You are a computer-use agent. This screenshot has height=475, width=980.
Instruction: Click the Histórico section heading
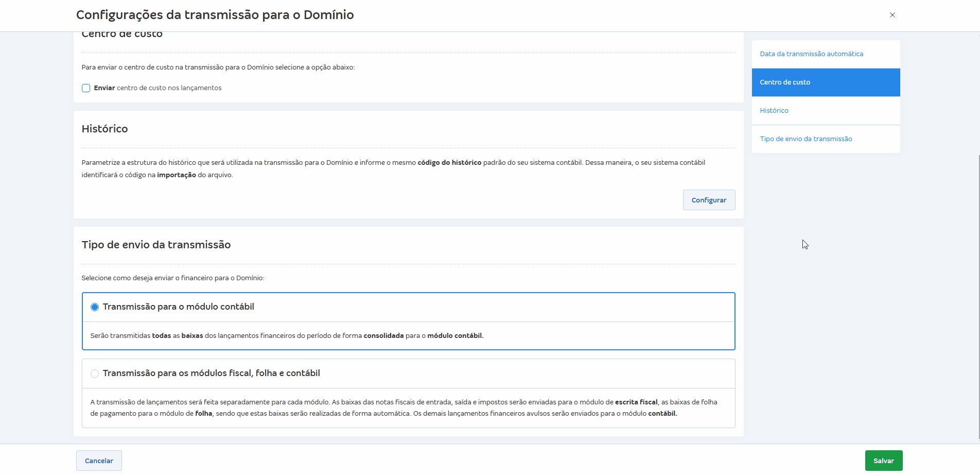click(x=104, y=129)
